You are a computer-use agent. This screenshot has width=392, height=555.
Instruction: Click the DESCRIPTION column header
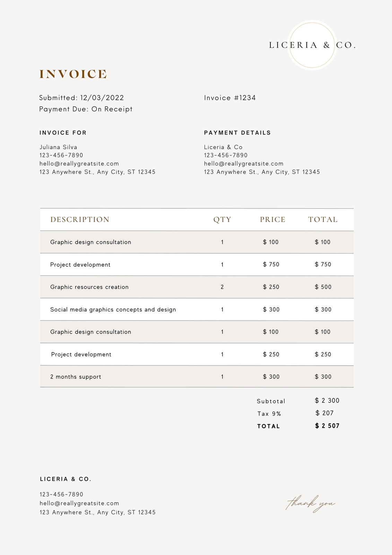tap(80, 220)
